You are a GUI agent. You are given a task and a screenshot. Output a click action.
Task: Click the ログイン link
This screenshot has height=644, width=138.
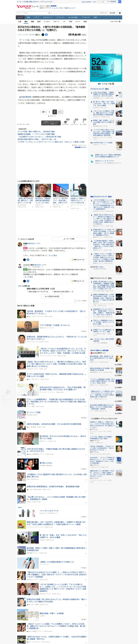coord(42,8)
